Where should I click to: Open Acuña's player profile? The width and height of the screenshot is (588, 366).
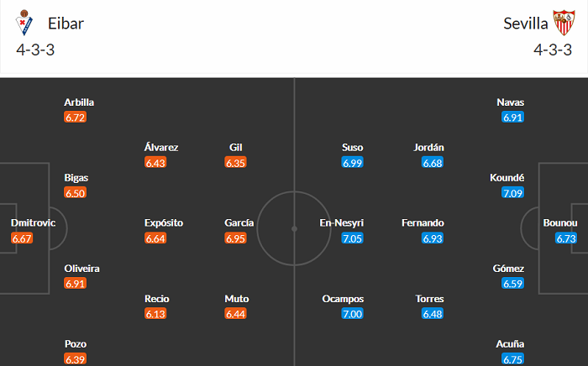point(511,344)
